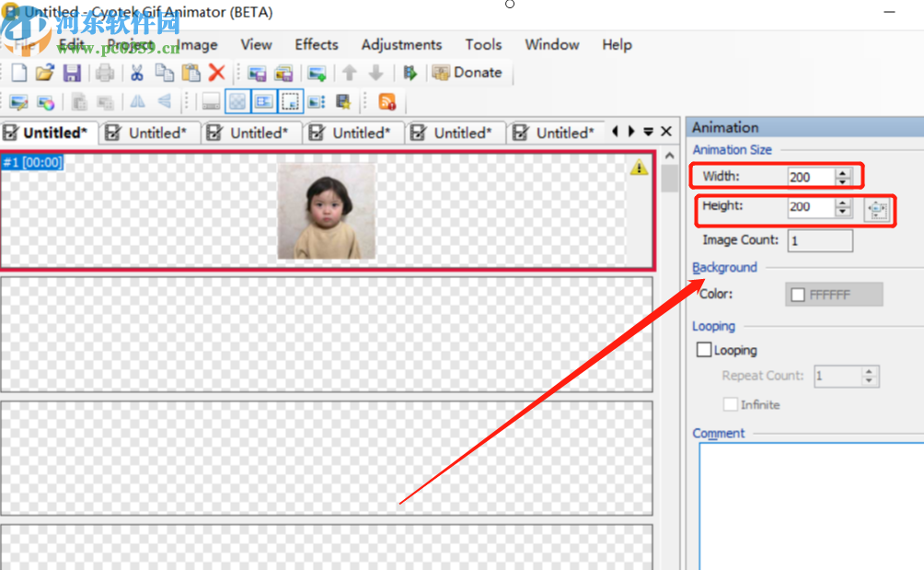The height and width of the screenshot is (570, 924).
Task: Click the resize icon beside Height
Action: pos(877,210)
